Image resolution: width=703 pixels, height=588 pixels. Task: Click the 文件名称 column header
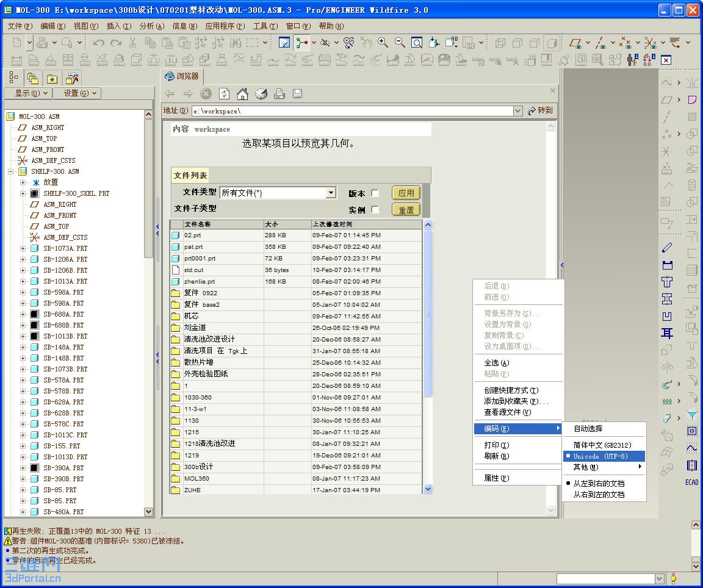coord(223,224)
